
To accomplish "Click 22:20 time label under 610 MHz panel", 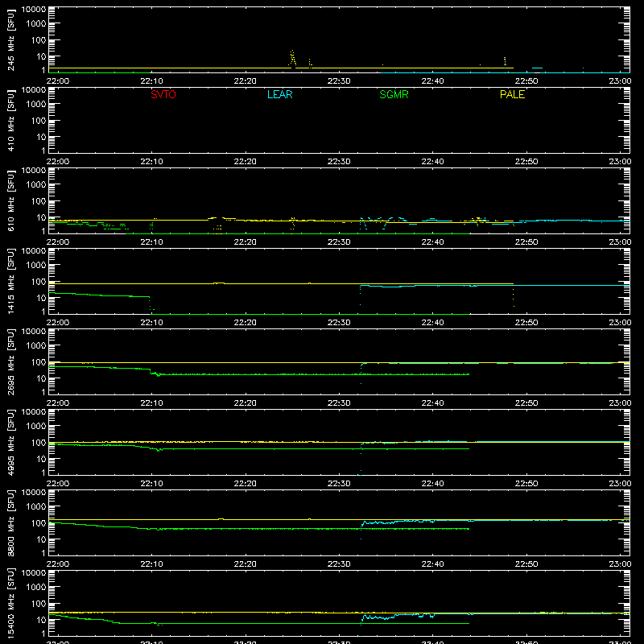I will pos(246,242).
